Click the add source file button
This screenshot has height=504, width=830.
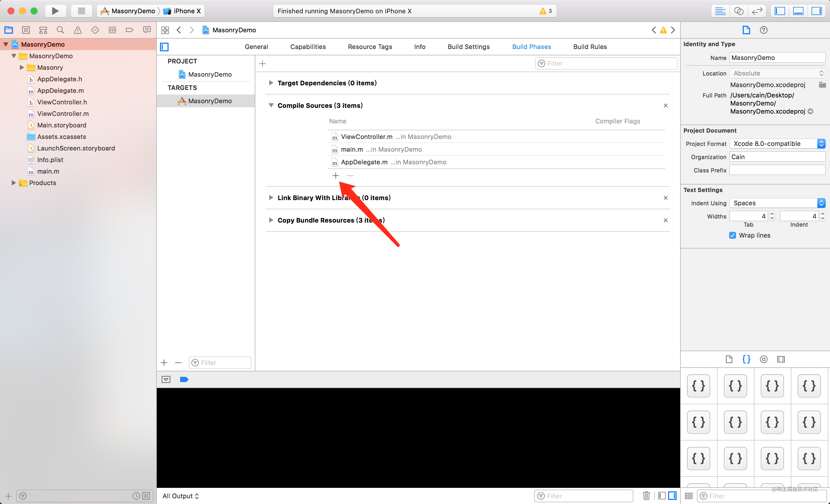pyautogui.click(x=335, y=175)
